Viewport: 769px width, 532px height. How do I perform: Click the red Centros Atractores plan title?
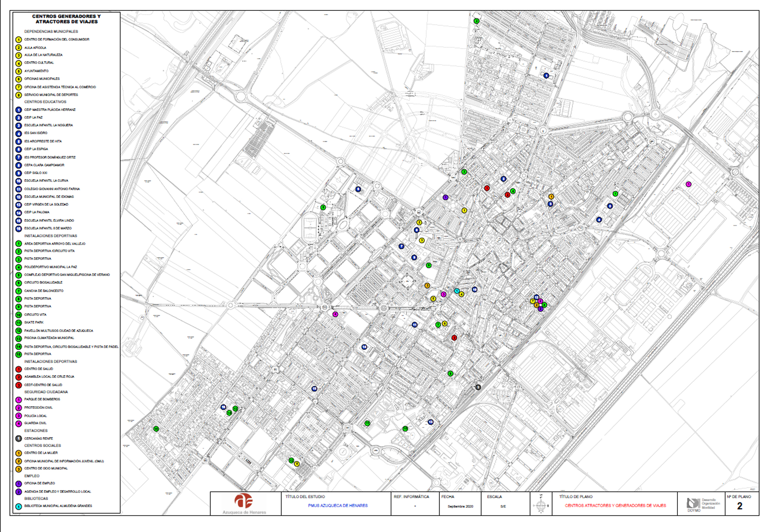pyautogui.click(x=615, y=506)
